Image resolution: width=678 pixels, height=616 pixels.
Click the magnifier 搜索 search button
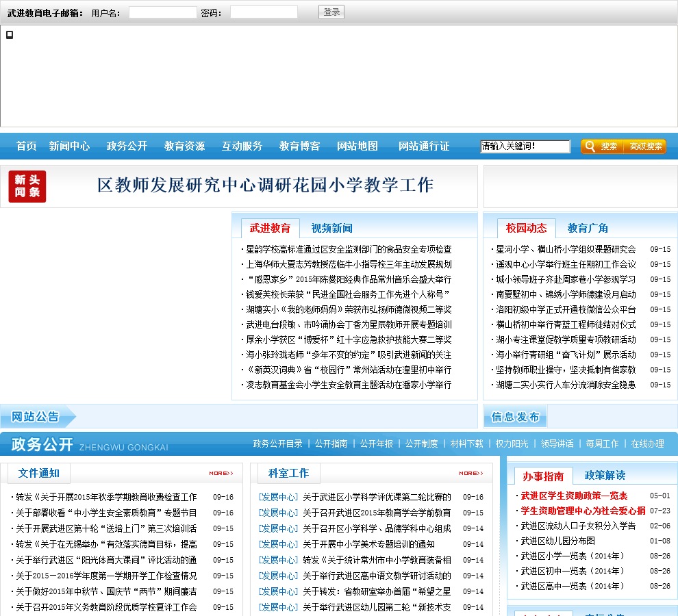point(602,146)
